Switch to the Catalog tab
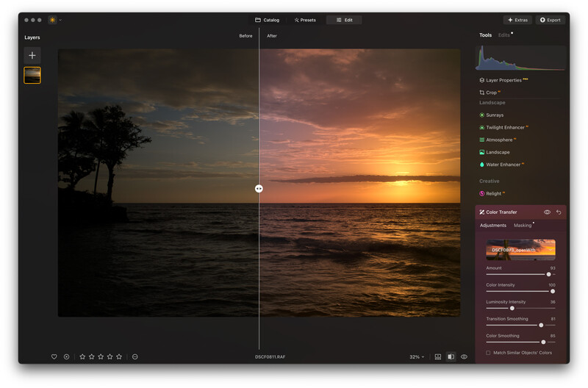This screenshot has width=588, height=388. click(x=268, y=21)
